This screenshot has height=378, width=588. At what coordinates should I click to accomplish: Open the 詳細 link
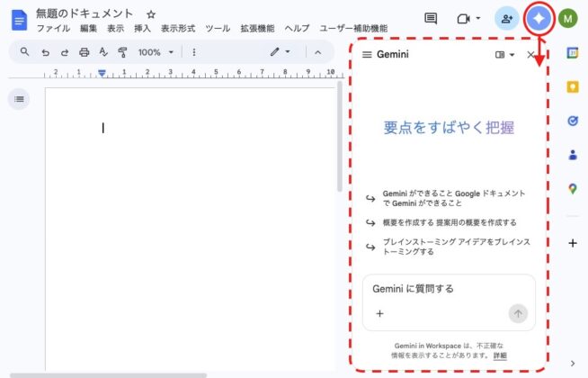[500, 355]
